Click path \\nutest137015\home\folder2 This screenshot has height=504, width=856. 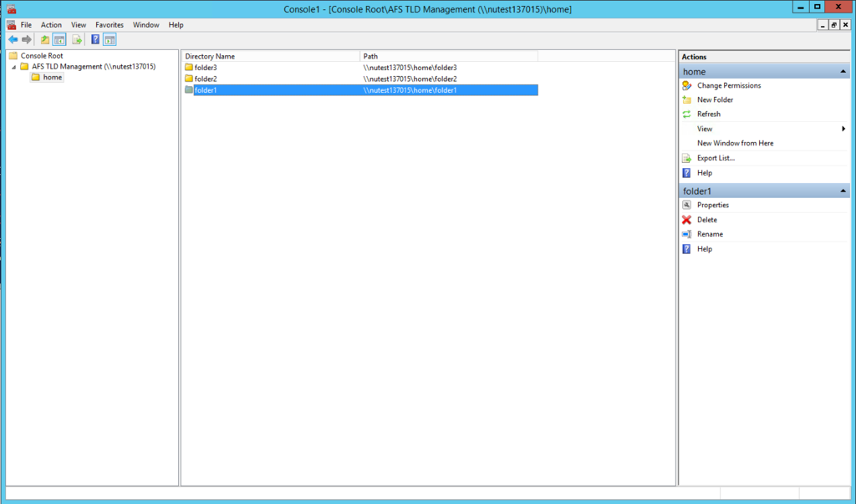point(410,79)
